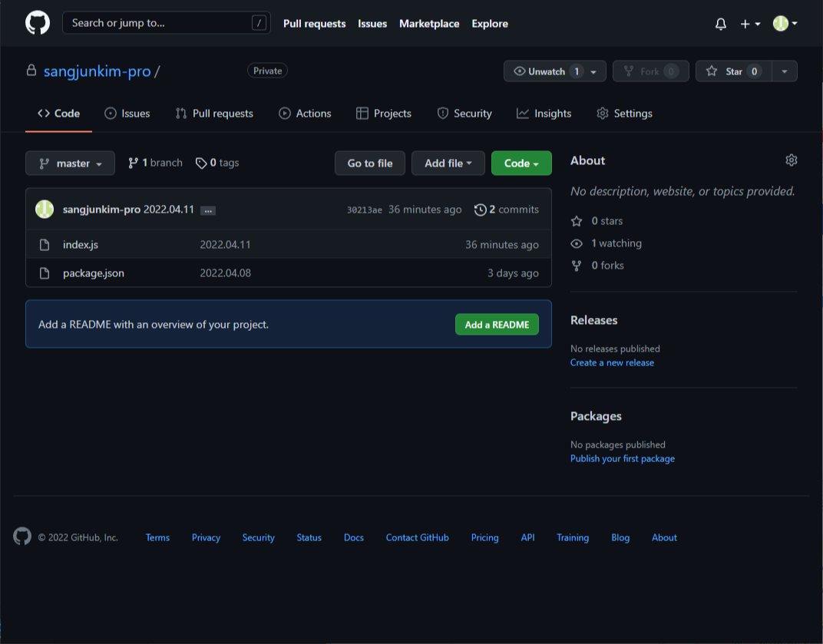Switch to the Projects tab
This screenshot has width=823, height=644.
coord(384,114)
